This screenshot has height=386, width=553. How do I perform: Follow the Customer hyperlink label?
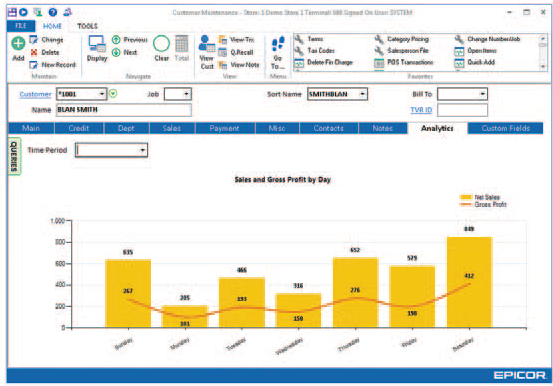coord(35,94)
